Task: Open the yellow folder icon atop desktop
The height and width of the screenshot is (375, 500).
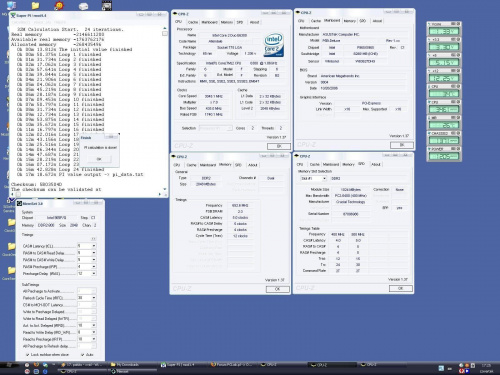Action: [x=35, y=5]
